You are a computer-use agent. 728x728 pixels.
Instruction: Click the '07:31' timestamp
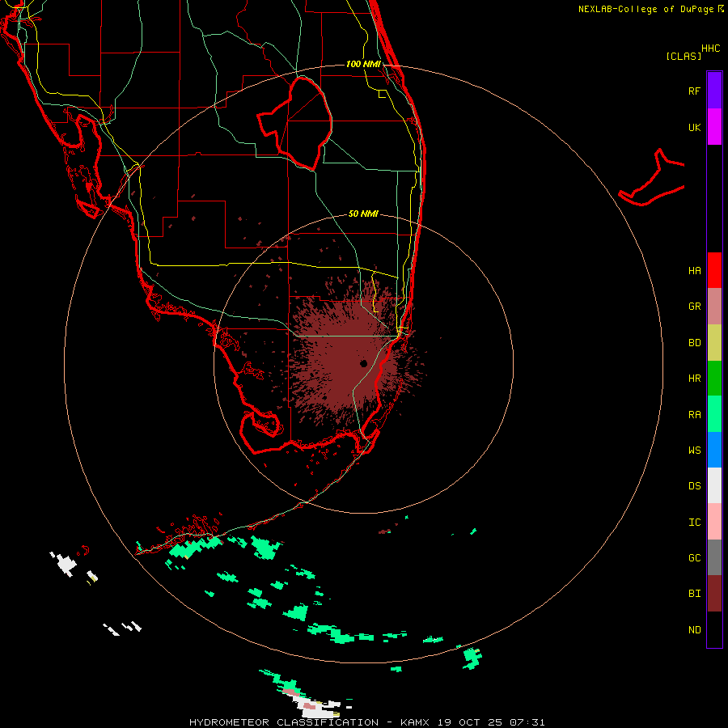[527, 722]
